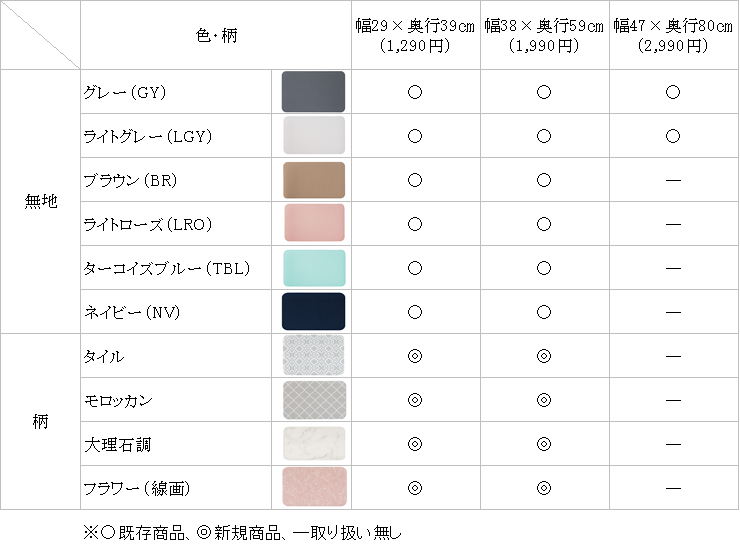Screen dimensions: 740x555
Task: Click the 幅29×奥行39cm column header
Action: tap(415, 35)
